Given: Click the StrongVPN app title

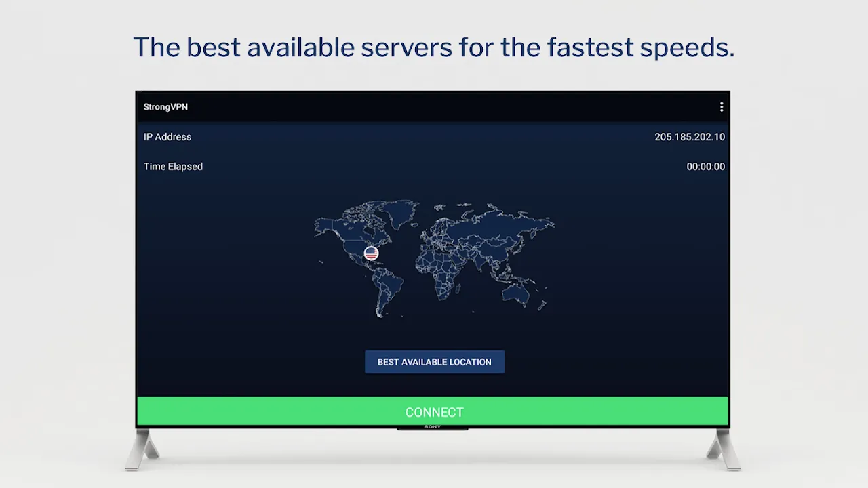Looking at the screenshot, I should (165, 106).
